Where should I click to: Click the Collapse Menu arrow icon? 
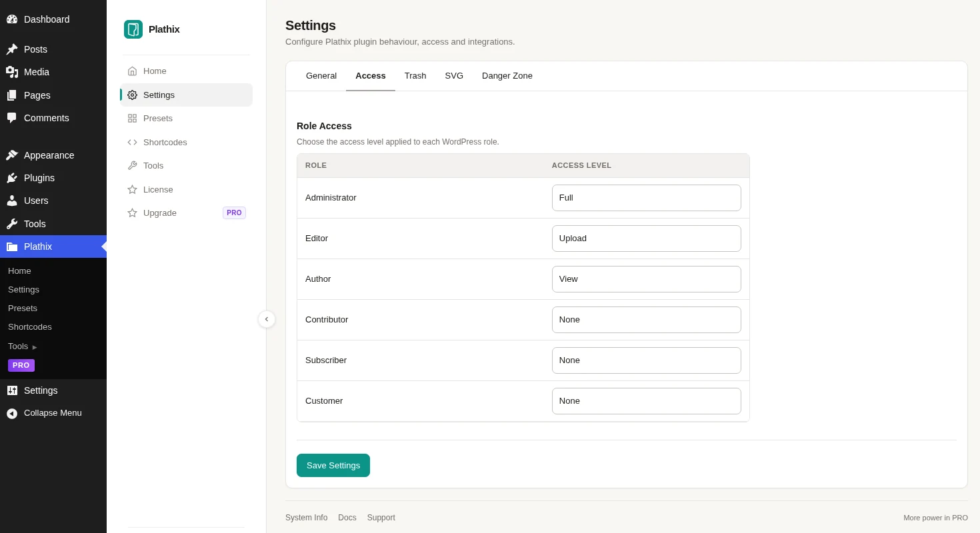(x=12, y=413)
